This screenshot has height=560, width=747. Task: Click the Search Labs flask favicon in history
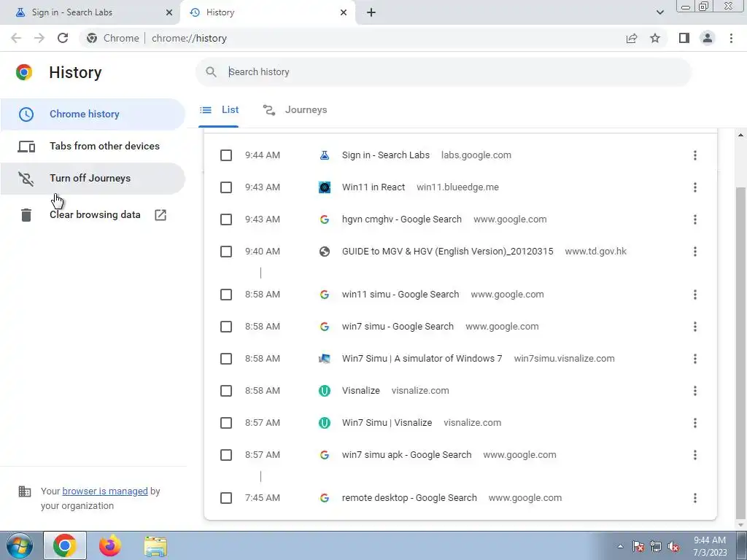(x=325, y=155)
